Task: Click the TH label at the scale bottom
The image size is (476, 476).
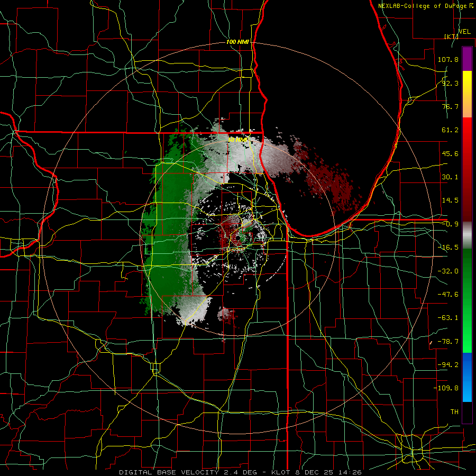Action: (x=454, y=412)
